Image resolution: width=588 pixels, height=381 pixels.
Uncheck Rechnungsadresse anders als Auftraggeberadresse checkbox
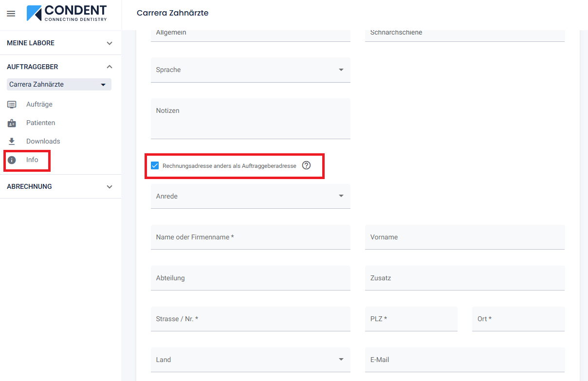pyautogui.click(x=155, y=165)
